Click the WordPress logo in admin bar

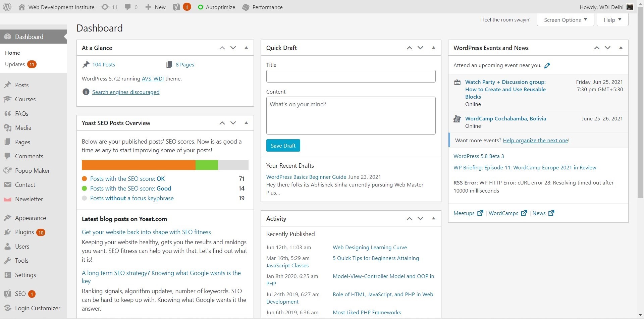click(x=7, y=7)
